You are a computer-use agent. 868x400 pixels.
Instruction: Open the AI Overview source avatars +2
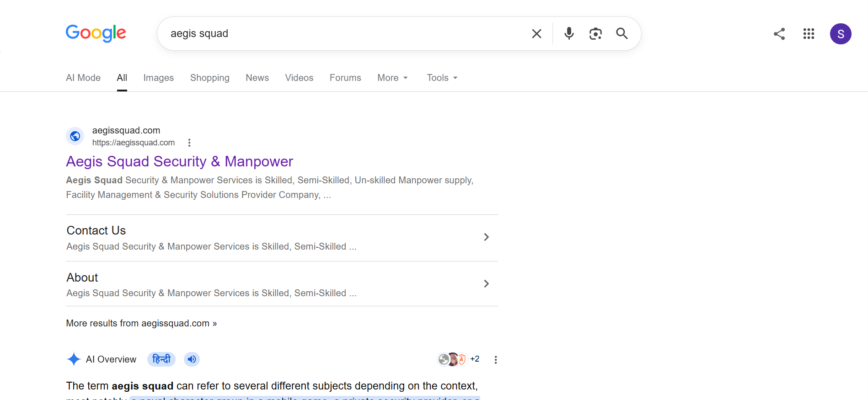(x=458, y=359)
